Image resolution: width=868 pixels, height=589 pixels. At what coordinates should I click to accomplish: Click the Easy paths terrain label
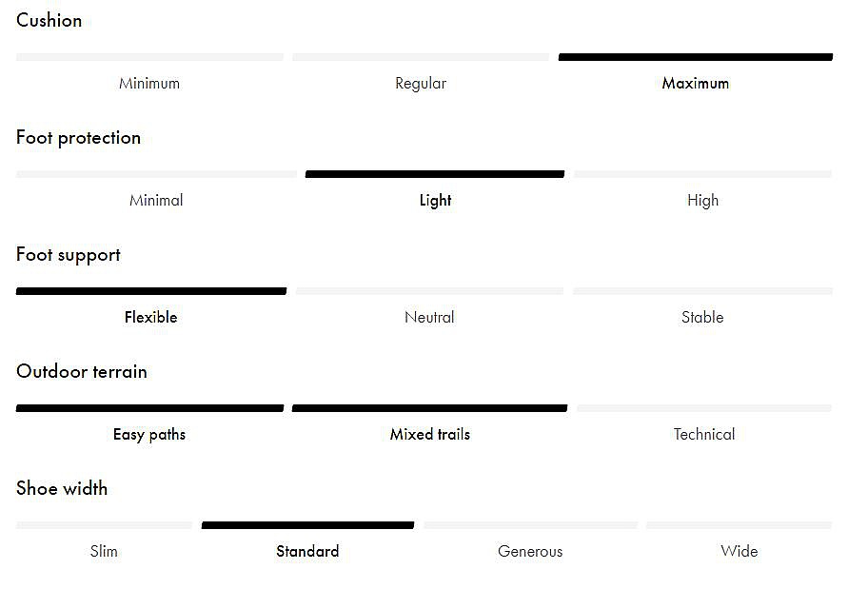point(149,435)
